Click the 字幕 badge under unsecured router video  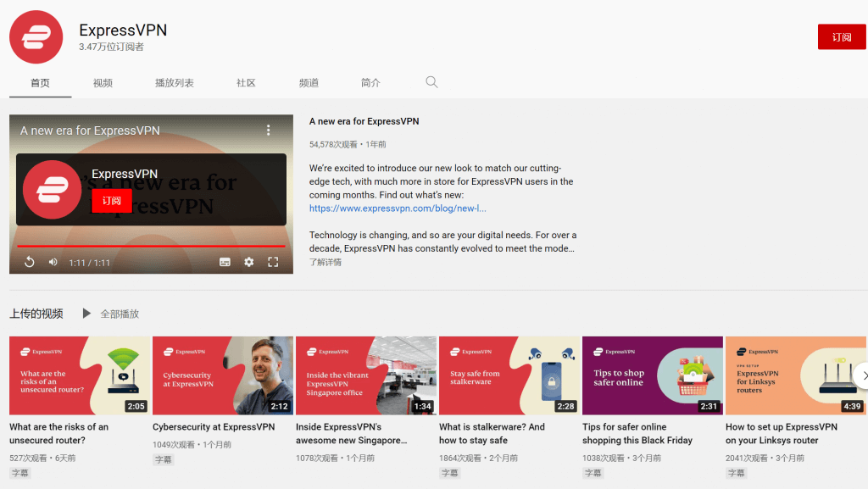[20, 473]
